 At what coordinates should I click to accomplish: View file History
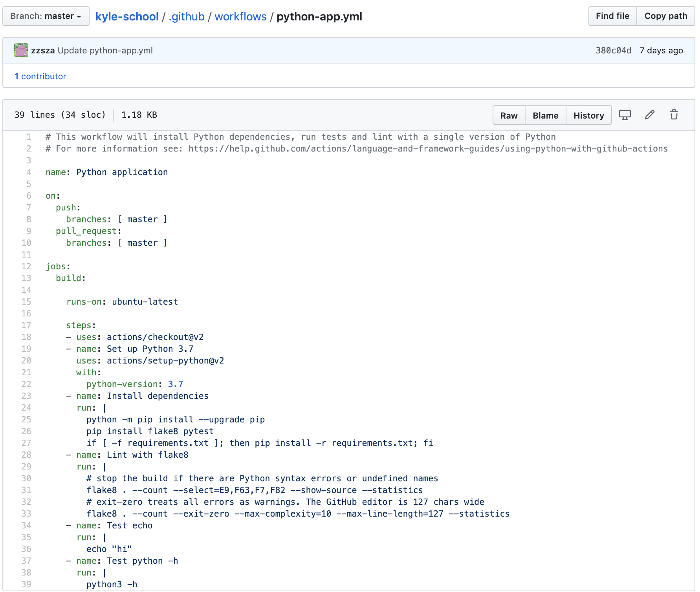[x=588, y=115]
